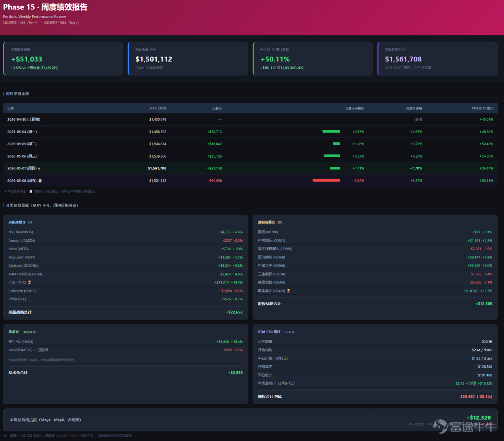Click the "周累计涨幅" column header

(414, 108)
